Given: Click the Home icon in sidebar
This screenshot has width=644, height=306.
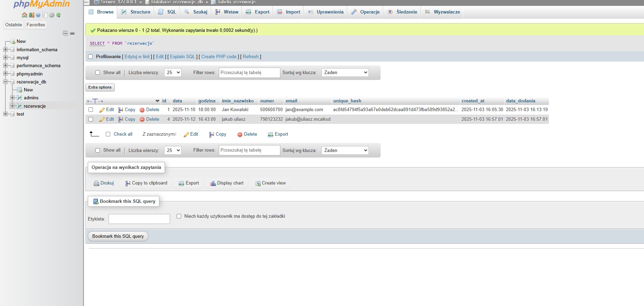Looking at the screenshot, I should (x=24, y=15).
